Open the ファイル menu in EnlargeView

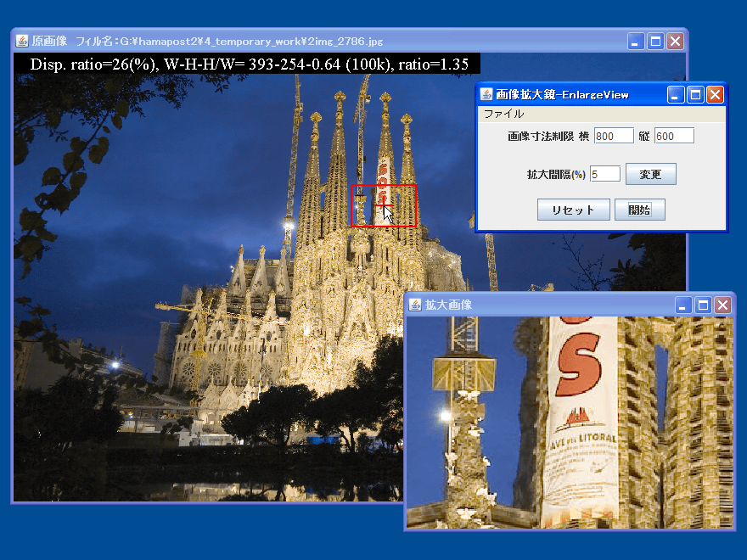point(503,114)
